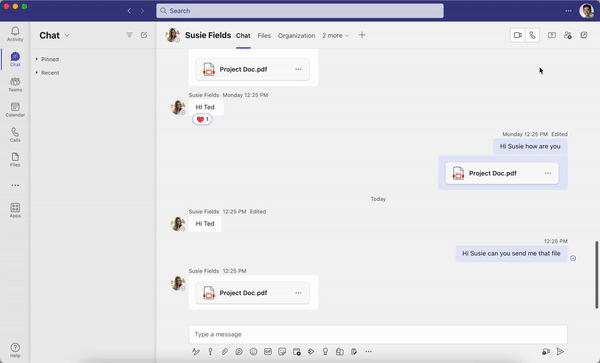Set delivery options with exclamation icon
600x363 pixels.
[210, 352]
